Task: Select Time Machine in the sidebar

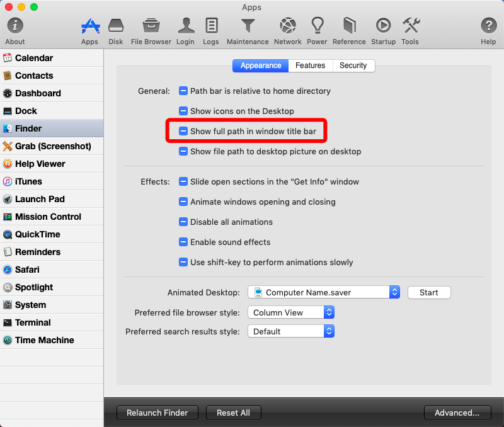Action: 52,340
